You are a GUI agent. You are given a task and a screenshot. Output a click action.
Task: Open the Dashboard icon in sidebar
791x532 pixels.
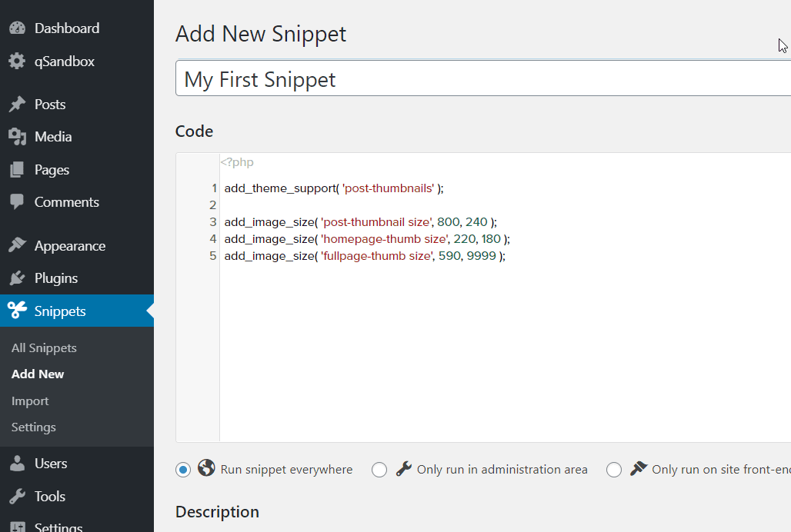coord(17,28)
